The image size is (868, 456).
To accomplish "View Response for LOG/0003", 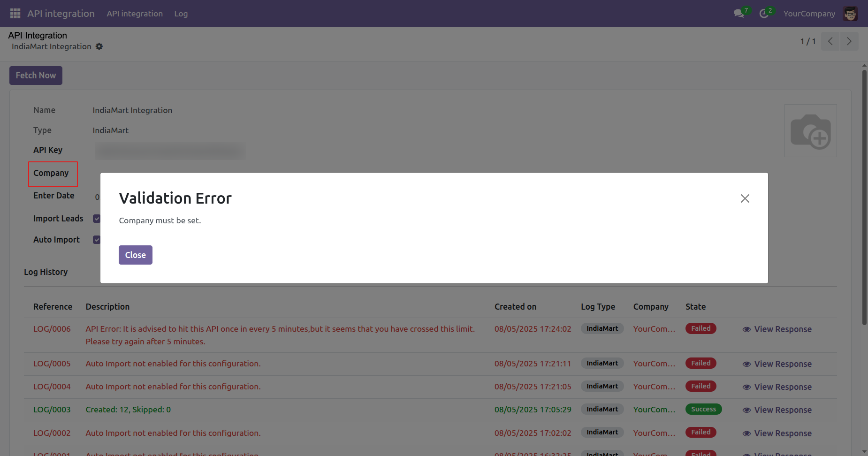I will (777, 410).
